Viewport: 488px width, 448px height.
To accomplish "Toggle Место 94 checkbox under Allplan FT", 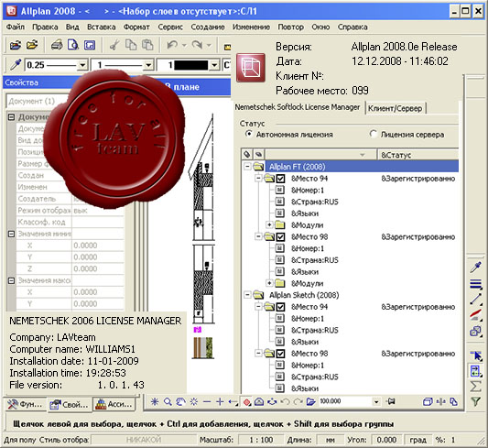I will tap(280, 179).
